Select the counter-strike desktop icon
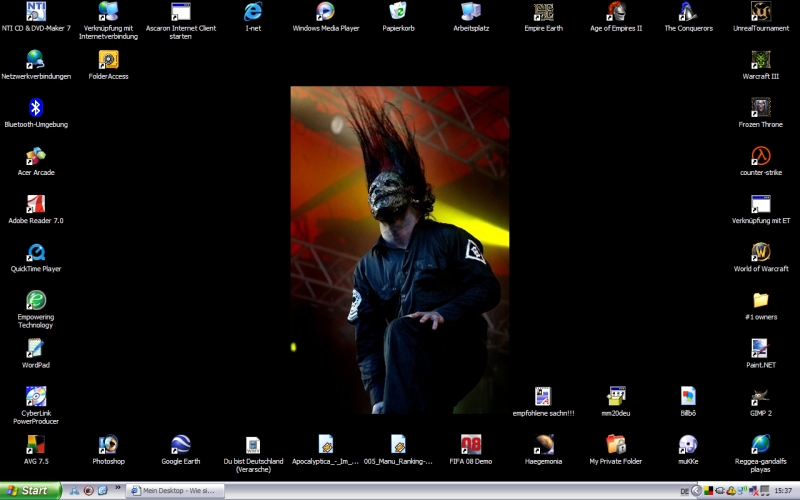The image size is (800, 500). [761, 156]
